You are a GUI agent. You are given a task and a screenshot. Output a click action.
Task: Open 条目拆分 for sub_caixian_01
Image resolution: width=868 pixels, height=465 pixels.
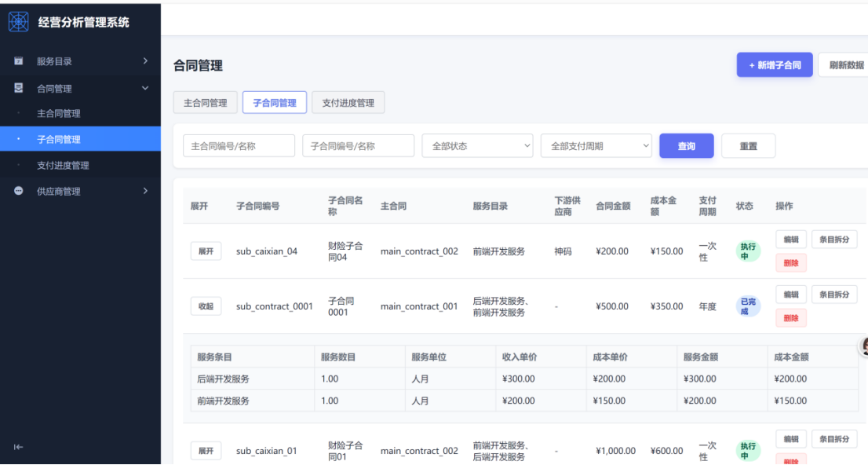[834, 439]
